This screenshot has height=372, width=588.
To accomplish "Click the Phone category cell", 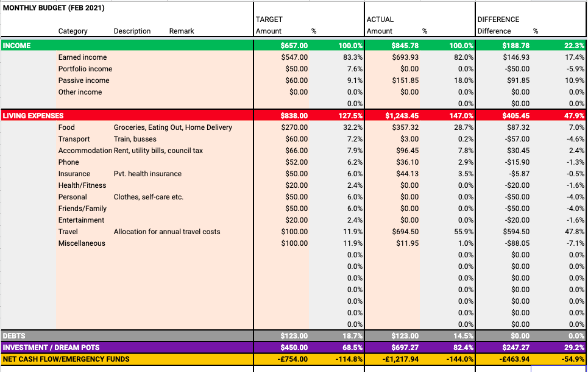I will pyautogui.click(x=69, y=162).
